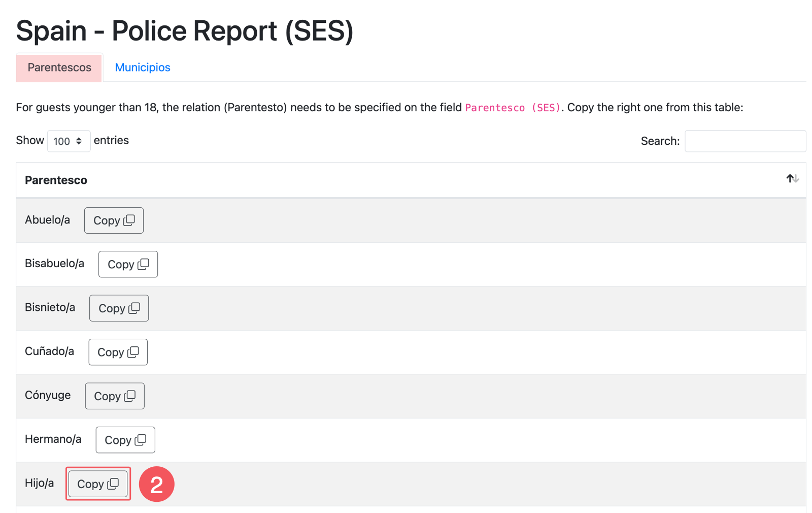Screen dimensions: 812x513
Task: Switch to the Municipios tab
Action: 143,68
